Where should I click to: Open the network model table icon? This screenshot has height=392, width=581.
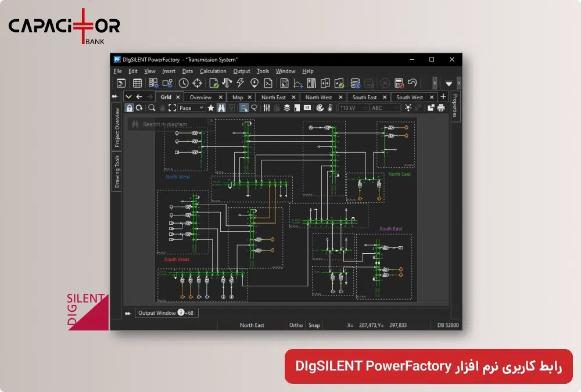click(x=137, y=83)
